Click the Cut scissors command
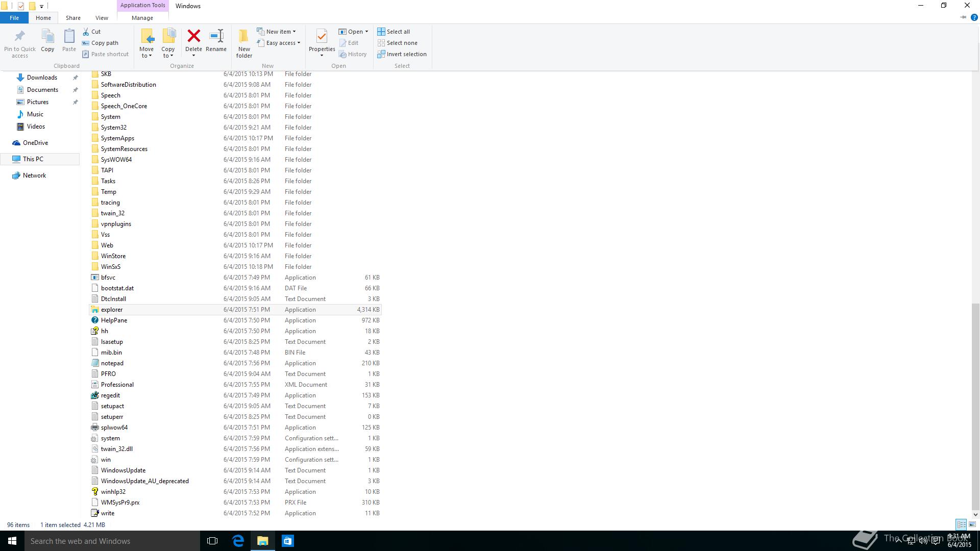Viewport: 980px width, 551px height. [92, 32]
